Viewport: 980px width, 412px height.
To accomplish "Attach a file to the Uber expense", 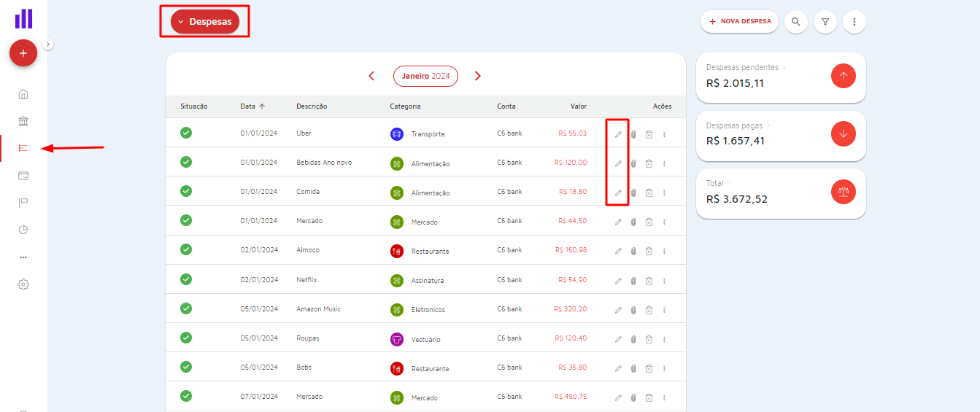I will tap(633, 134).
